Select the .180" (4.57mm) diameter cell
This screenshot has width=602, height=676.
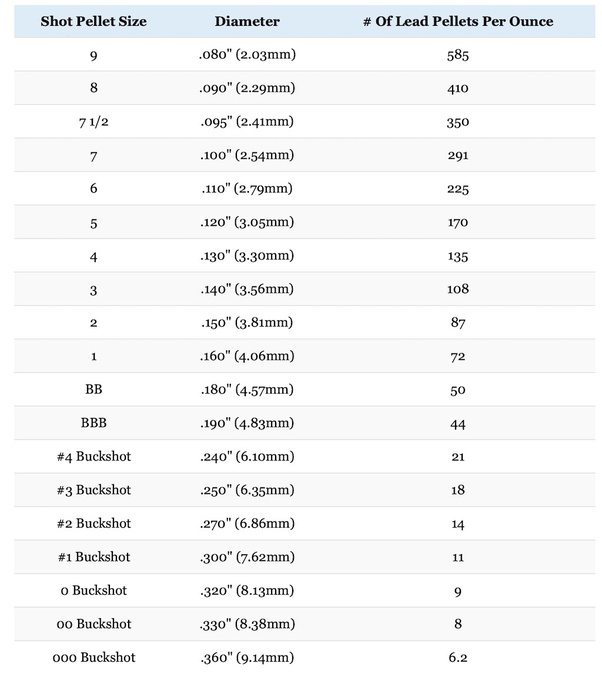[x=247, y=389]
